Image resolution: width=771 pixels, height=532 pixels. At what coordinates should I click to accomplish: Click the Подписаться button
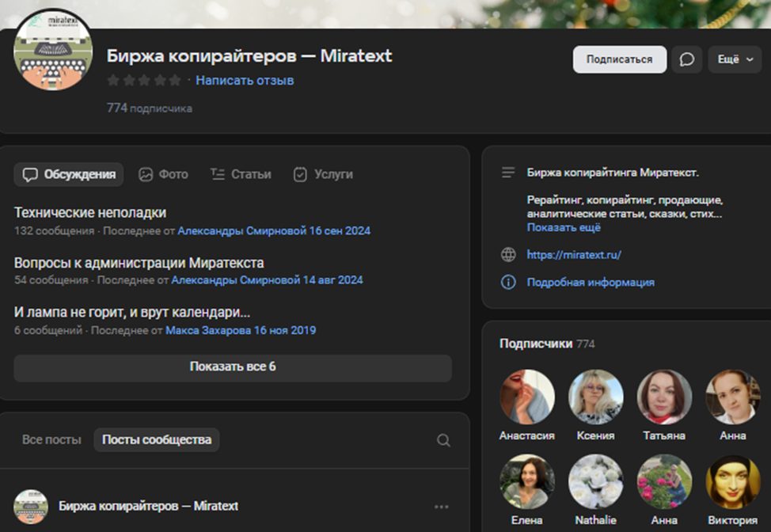620,59
